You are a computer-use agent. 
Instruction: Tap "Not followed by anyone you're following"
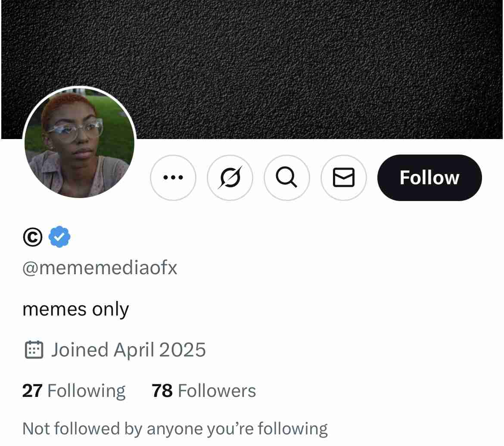(x=175, y=429)
